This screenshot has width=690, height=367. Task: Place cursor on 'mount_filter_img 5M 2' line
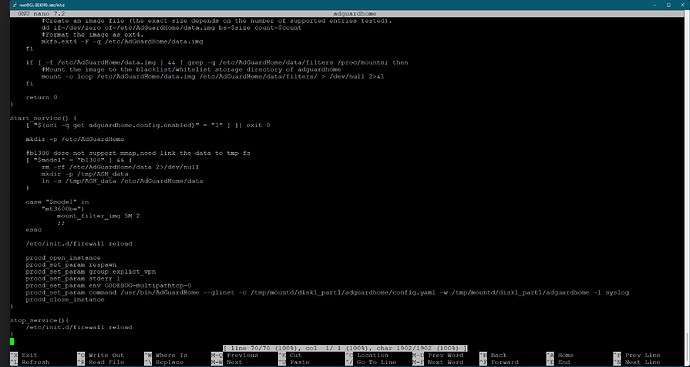click(x=99, y=216)
